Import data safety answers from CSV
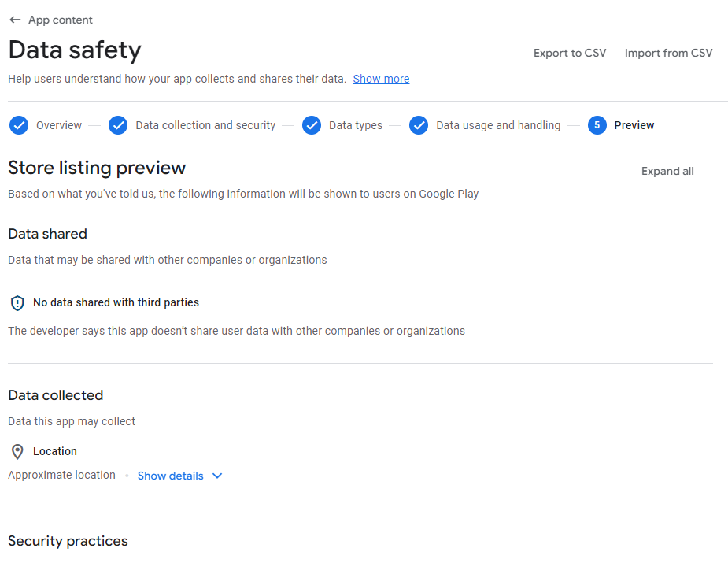The height and width of the screenshot is (563, 728). pos(668,53)
